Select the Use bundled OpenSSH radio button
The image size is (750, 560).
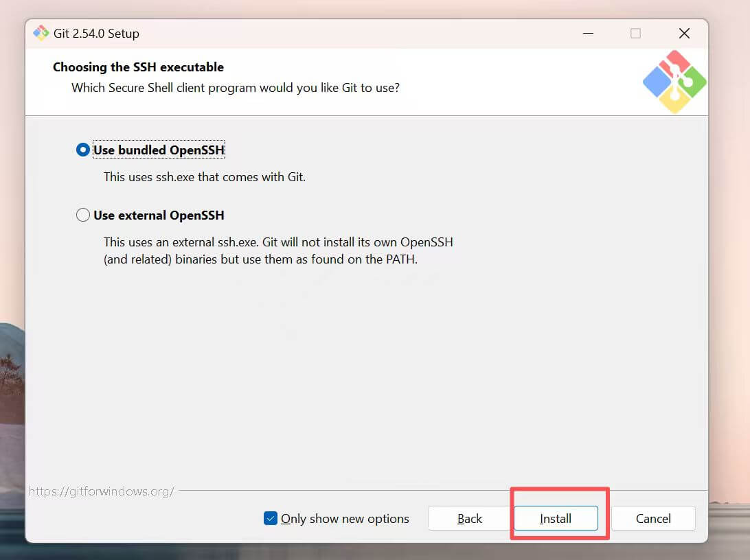click(82, 150)
